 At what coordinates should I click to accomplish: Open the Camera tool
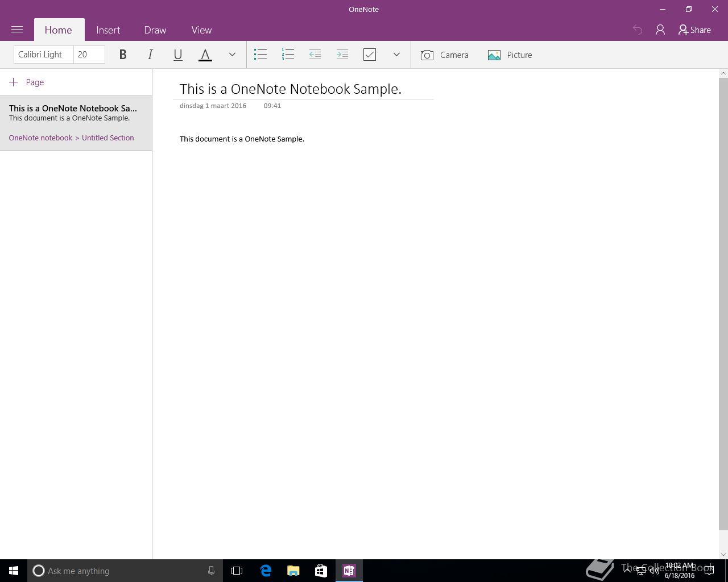445,55
